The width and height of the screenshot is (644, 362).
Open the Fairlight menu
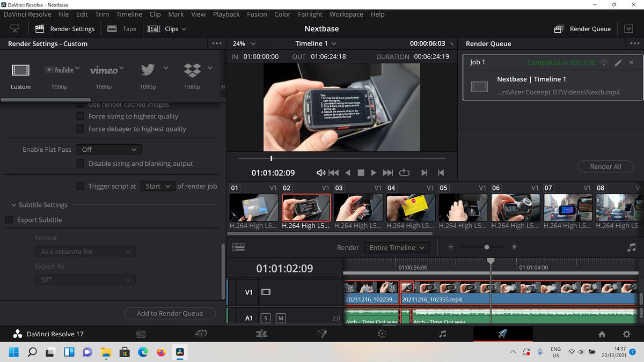point(310,14)
